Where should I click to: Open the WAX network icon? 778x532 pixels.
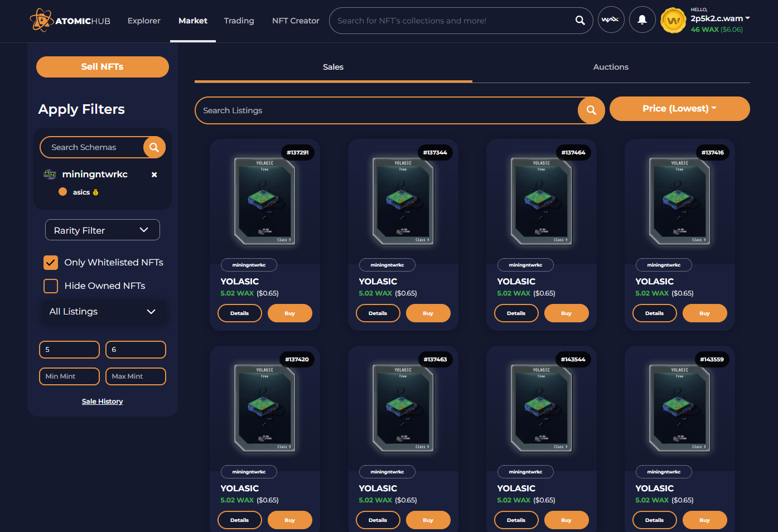coord(611,20)
